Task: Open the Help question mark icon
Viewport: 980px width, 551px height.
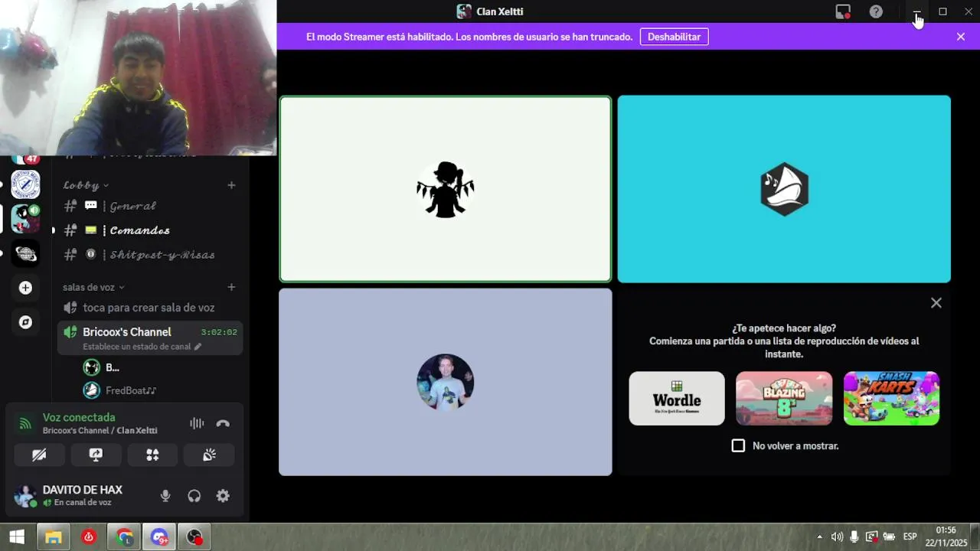Action: coord(876,11)
